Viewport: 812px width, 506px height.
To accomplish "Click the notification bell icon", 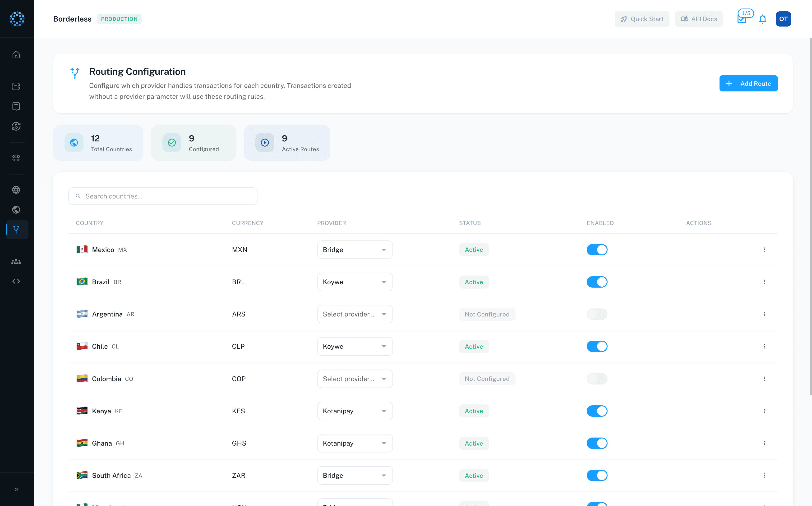I will (762, 19).
